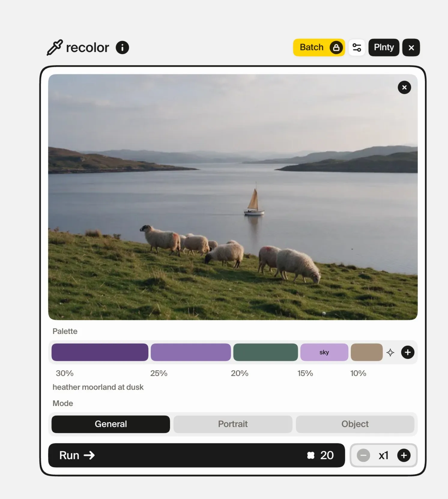Select the dark purple 30% swatch
The image size is (448, 499).
click(100, 352)
